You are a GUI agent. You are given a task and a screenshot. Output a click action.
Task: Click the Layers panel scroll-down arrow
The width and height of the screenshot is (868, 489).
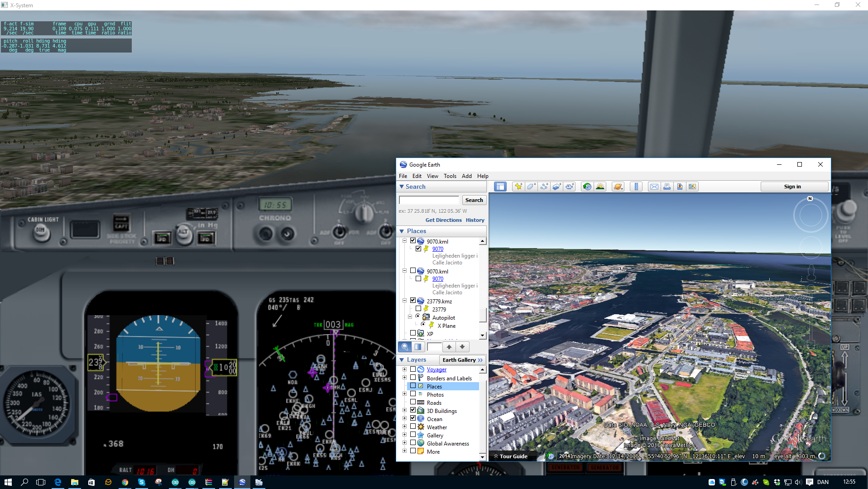click(x=483, y=457)
